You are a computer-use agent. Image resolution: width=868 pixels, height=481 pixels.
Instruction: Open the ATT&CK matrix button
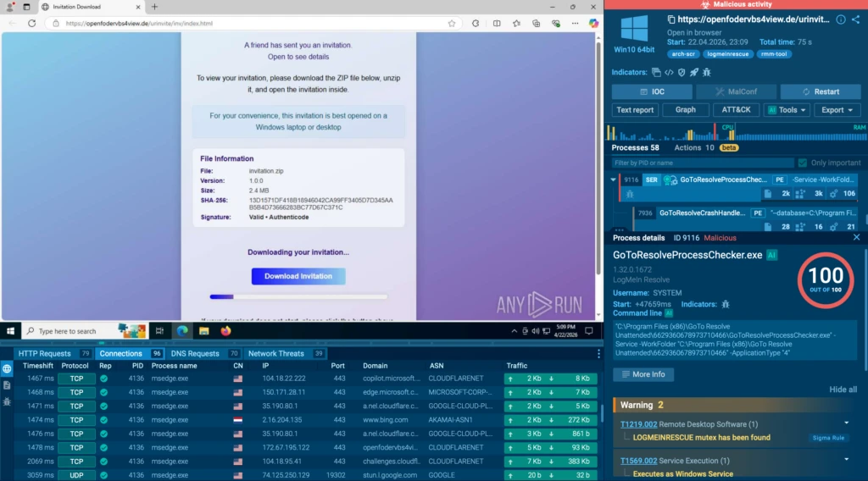tap(736, 110)
